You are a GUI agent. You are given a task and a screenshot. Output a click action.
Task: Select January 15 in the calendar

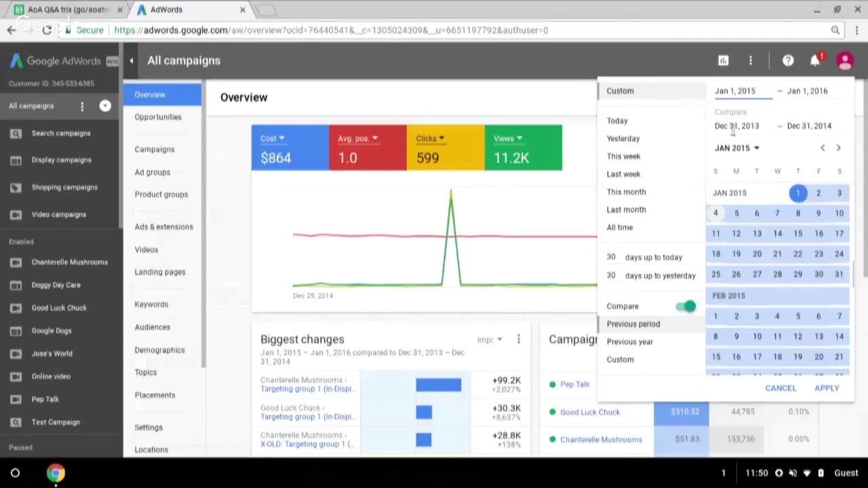[x=798, y=234]
